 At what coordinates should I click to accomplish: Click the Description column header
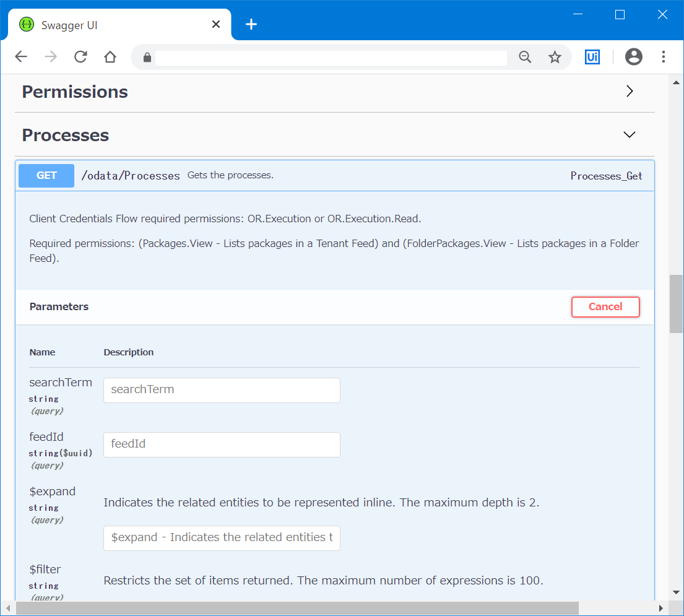[128, 352]
